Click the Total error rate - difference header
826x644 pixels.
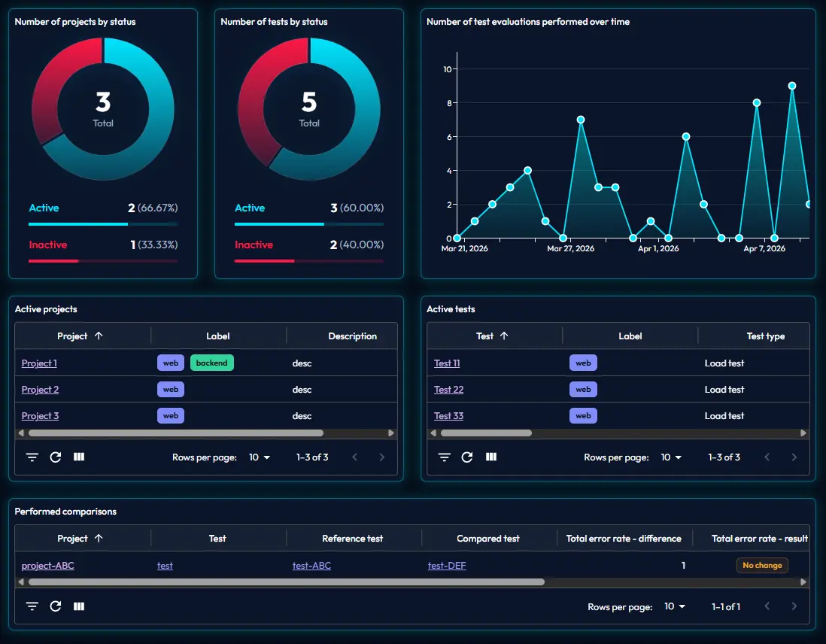(x=624, y=538)
